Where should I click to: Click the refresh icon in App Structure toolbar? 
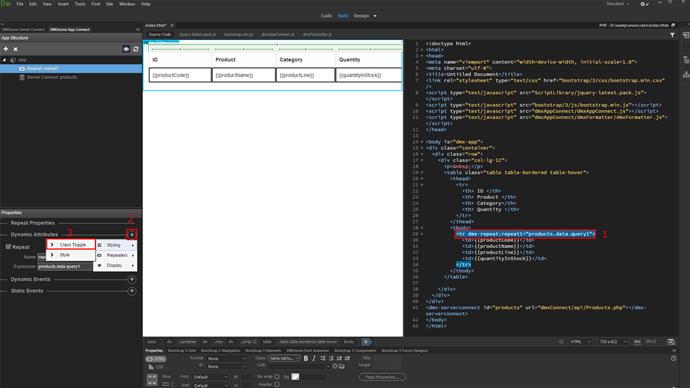click(x=136, y=49)
